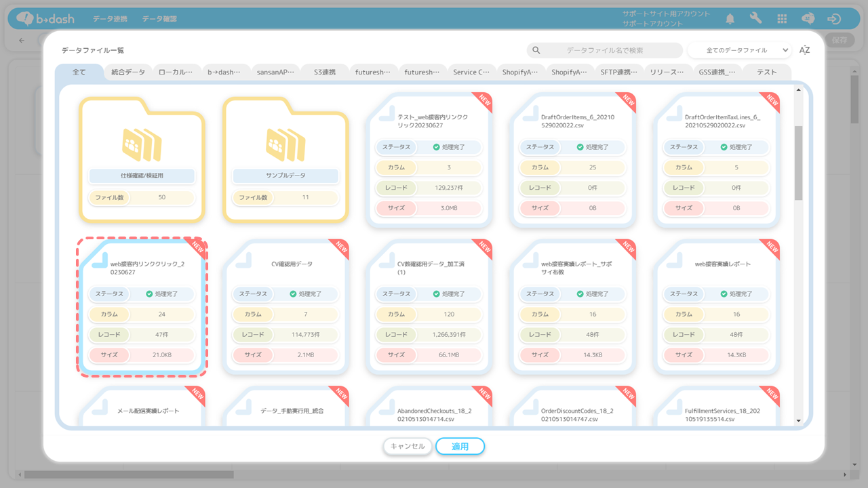This screenshot has width=868, height=488.
Task: Click the 66.1MB size value
Action: coord(449,355)
